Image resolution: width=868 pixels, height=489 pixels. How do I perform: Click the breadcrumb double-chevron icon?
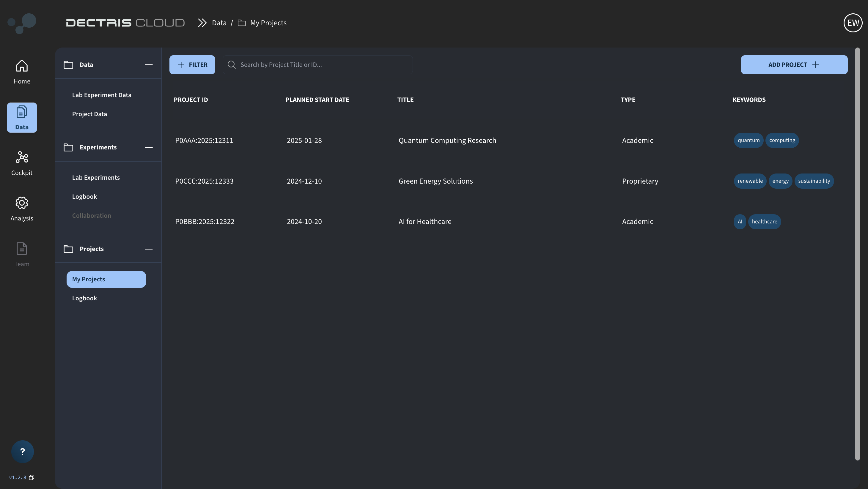(x=202, y=23)
